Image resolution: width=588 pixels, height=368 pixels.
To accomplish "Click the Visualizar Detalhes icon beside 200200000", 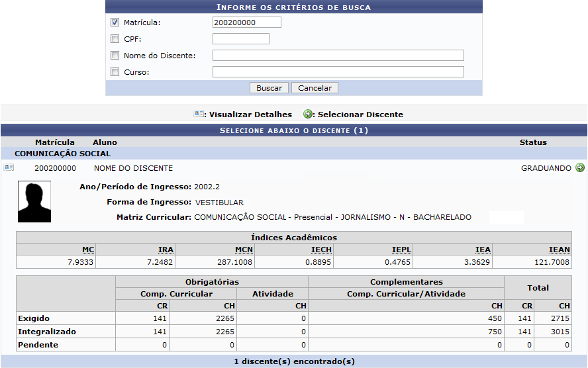I will coord(9,167).
